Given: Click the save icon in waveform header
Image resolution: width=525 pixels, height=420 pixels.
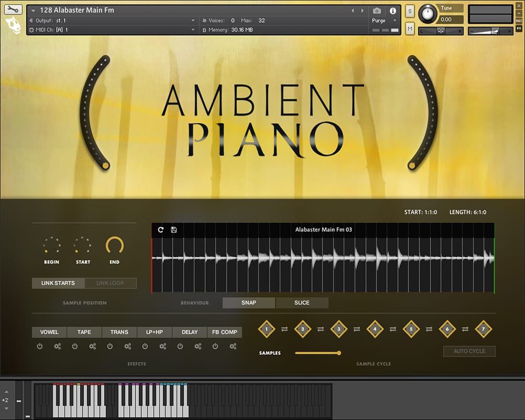Looking at the screenshot, I should pos(174,229).
